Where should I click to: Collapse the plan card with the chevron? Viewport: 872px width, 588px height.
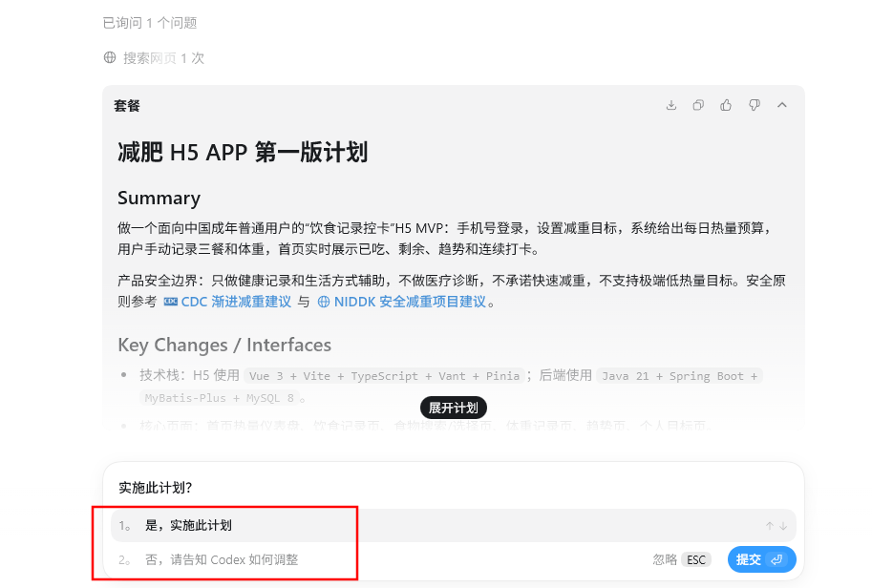[782, 105]
